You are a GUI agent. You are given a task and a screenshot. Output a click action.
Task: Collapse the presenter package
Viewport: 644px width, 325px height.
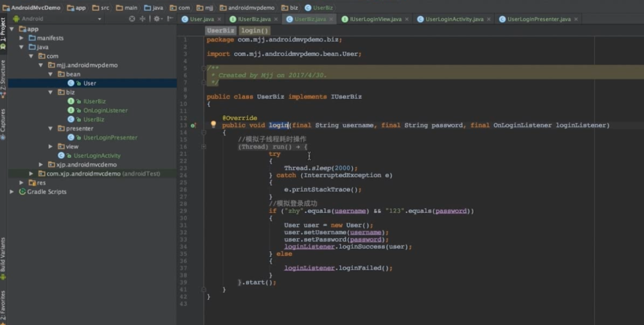[50, 128]
